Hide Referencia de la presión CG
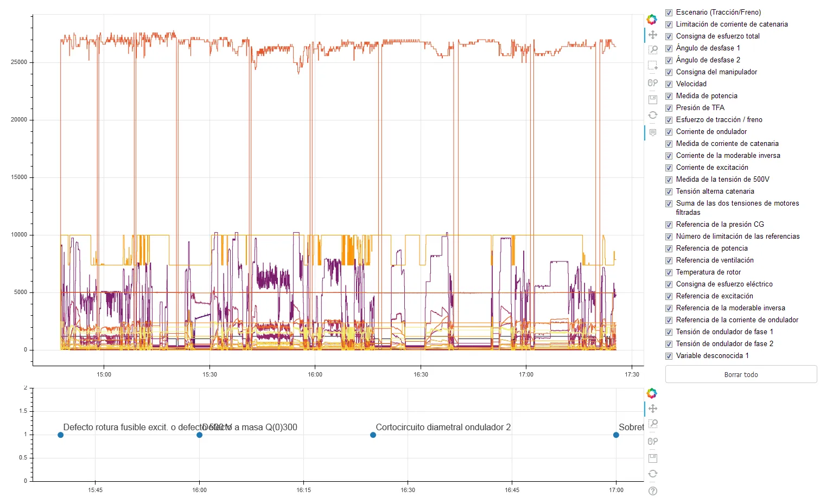820x504 pixels. pos(669,225)
